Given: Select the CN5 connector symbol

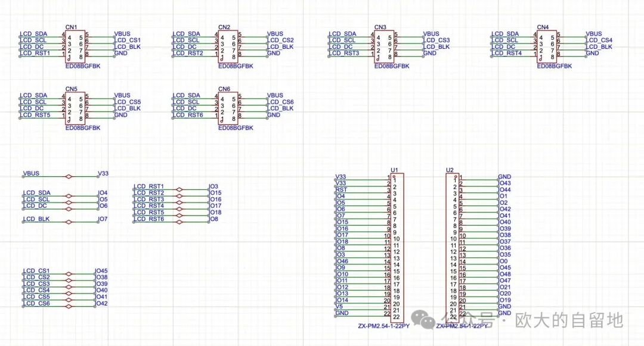Looking at the screenshot, I should click(75, 107).
